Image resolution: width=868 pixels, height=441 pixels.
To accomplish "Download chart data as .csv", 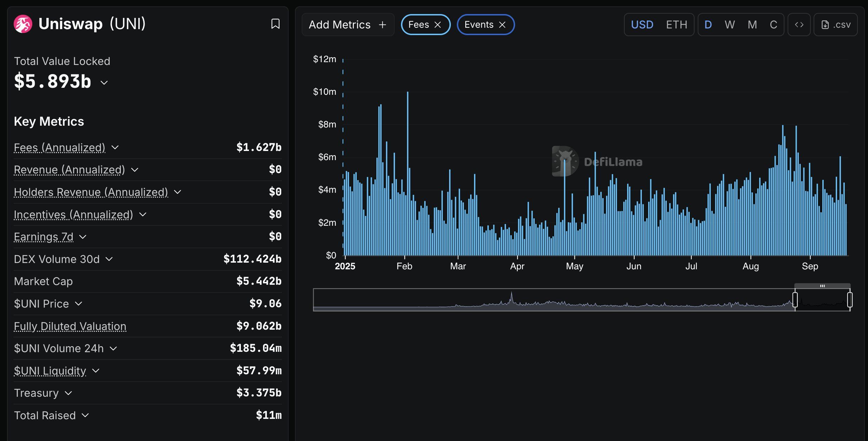I will pyautogui.click(x=836, y=25).
